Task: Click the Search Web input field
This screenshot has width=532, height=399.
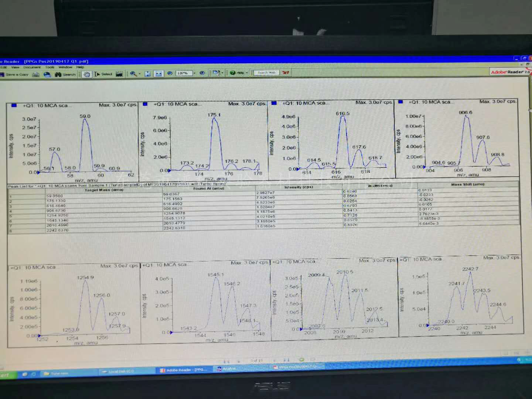Action: coord(266,73)
